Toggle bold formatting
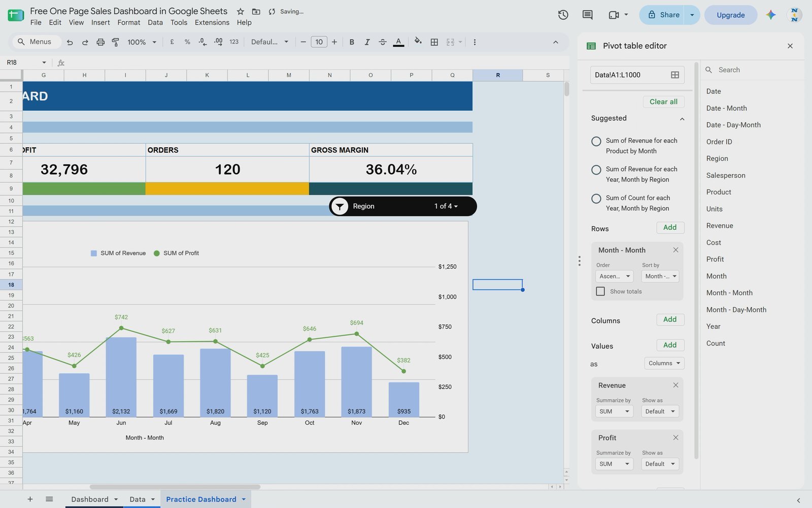This screenshot has height=508, width=812. click(x=352, y=42)
